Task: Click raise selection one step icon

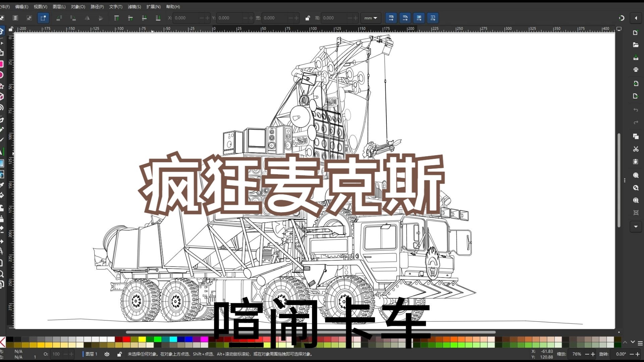Action: point(130,18)
